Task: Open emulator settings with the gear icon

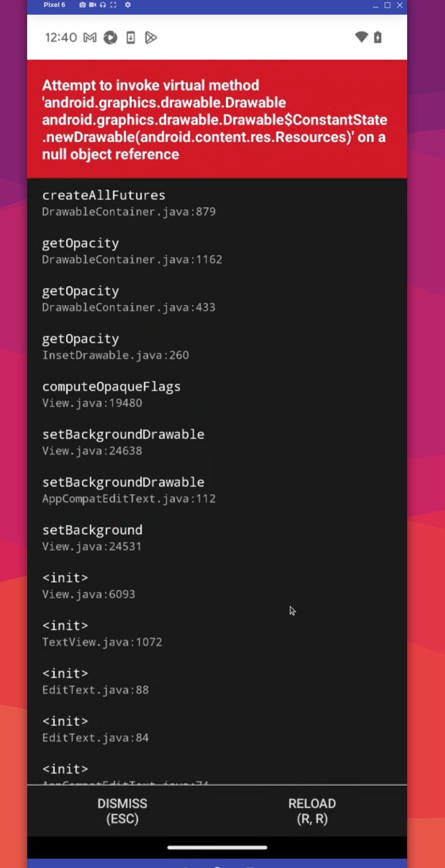Action: tap(127, 5)
